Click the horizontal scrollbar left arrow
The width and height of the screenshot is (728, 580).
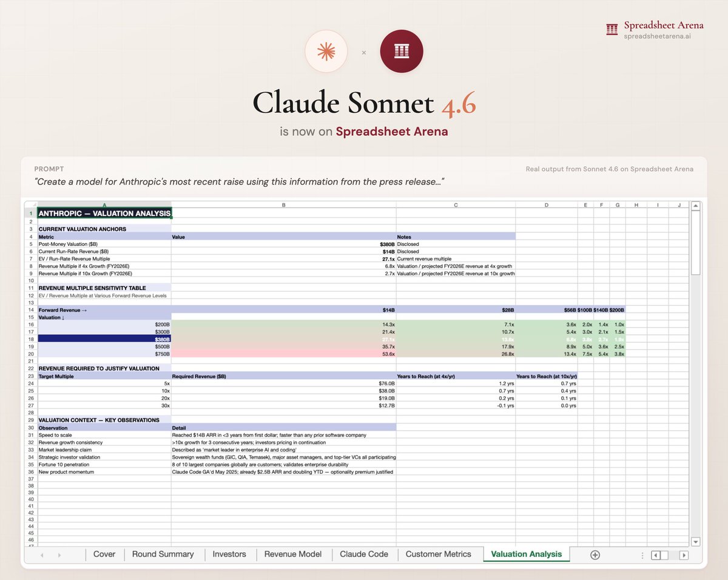click(655, 555)
